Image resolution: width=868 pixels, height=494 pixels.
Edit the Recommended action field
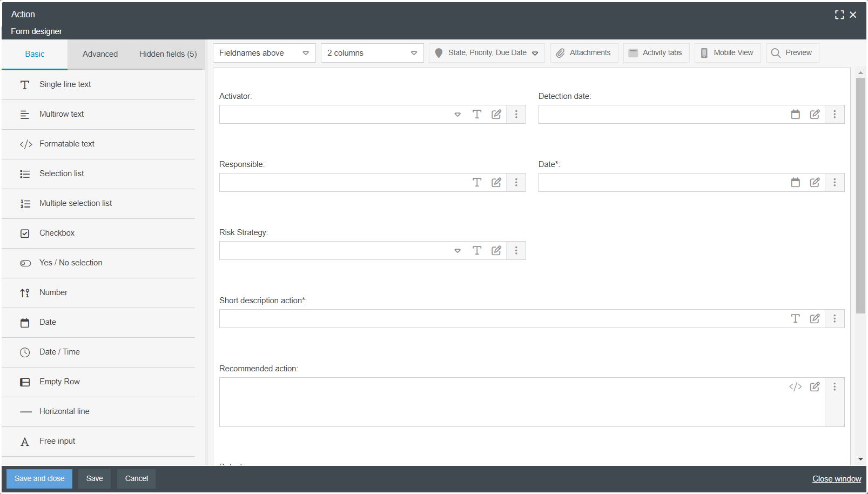pyautogui.click(x=815, y=386)
